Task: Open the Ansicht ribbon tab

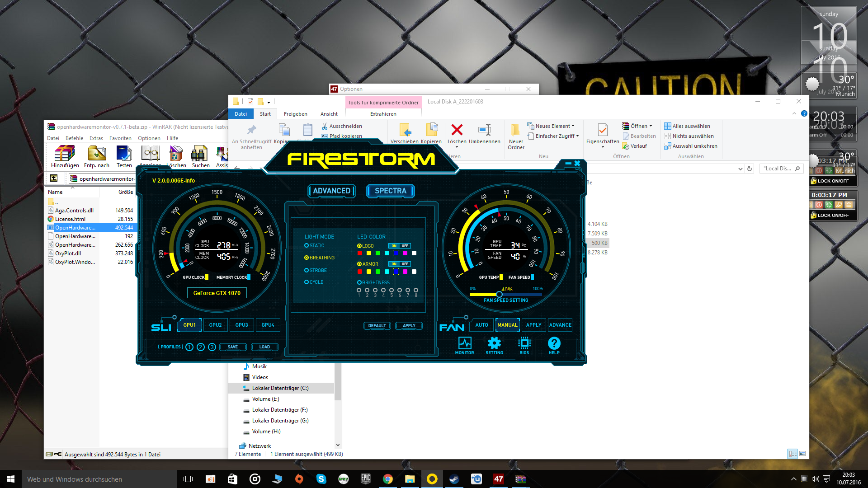Action: coord(329,114)
